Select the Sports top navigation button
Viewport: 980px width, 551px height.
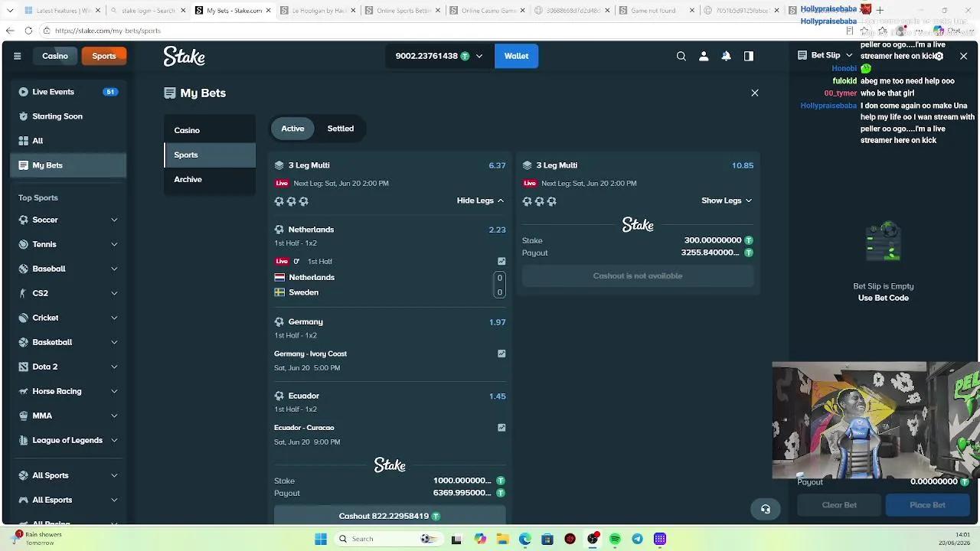coord(104,56)
